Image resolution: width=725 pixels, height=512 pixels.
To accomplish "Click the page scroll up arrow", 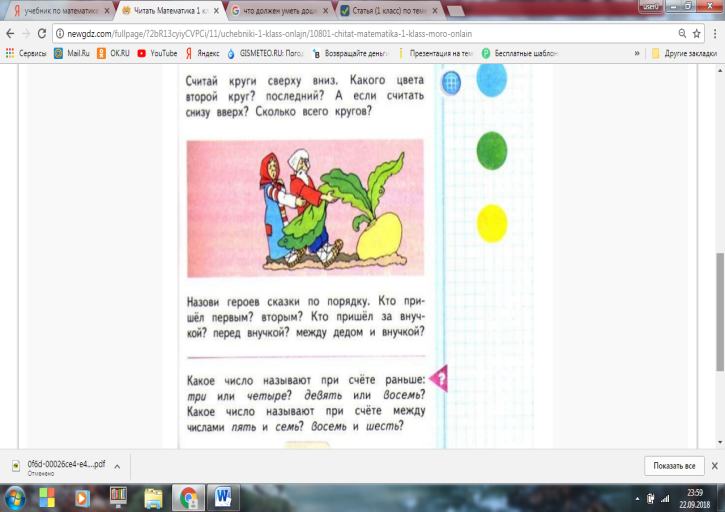I will coord(720,70).
